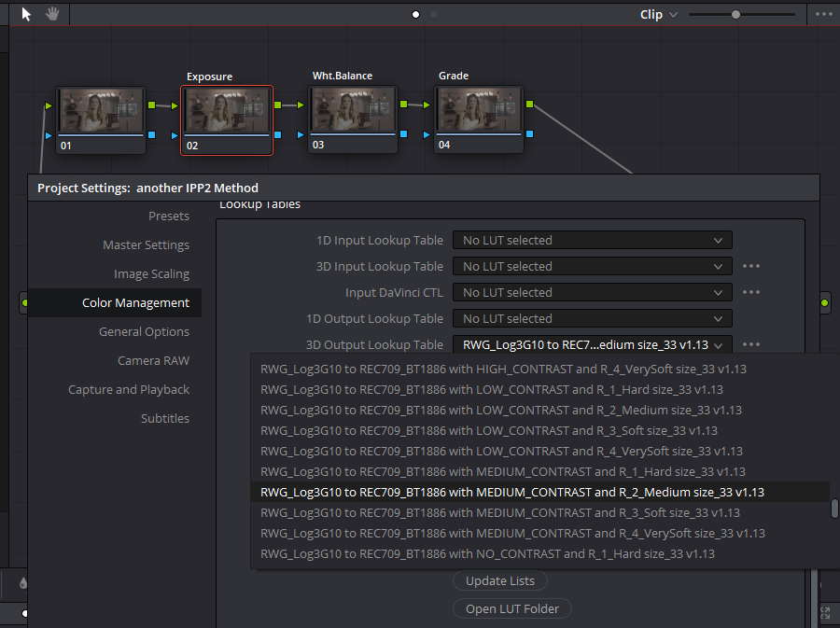Click green RGB input of Exposure node

click(175, 106)
